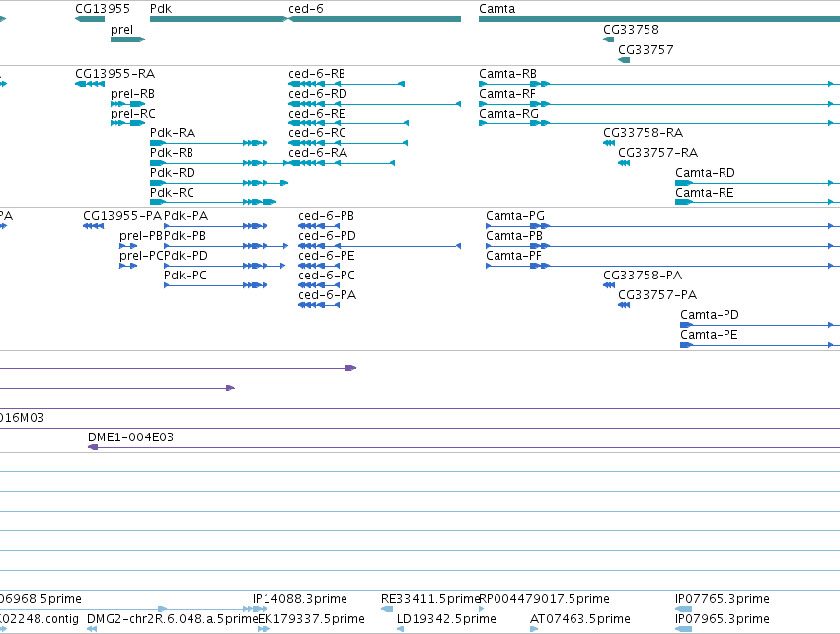Click the RE33411.5prime EST label
The width and height of the screenshot is (840, 634).
click(430, 599)
